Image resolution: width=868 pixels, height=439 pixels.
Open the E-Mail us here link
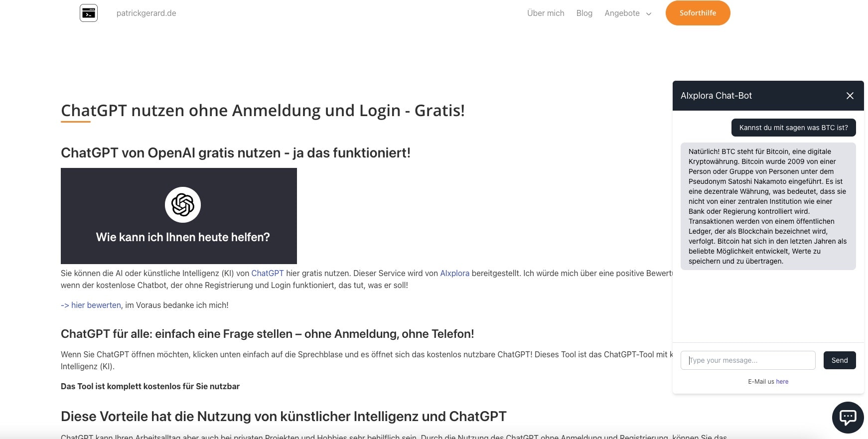[782, 382]
